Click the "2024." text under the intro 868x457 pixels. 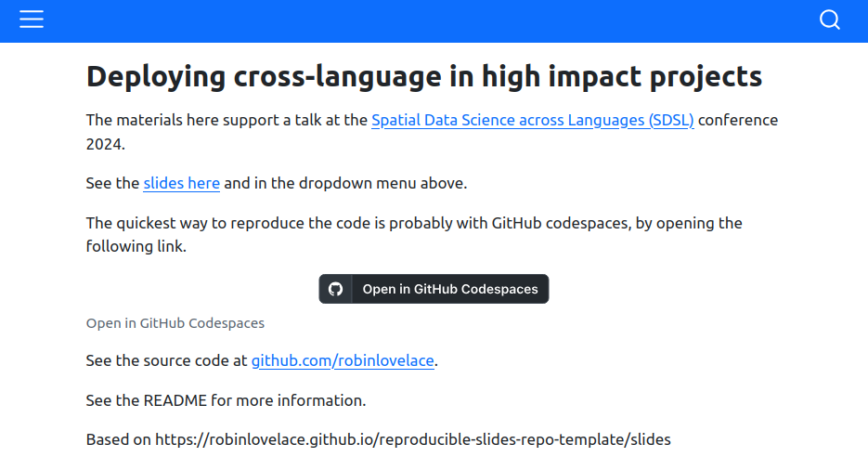click(106, 144)
